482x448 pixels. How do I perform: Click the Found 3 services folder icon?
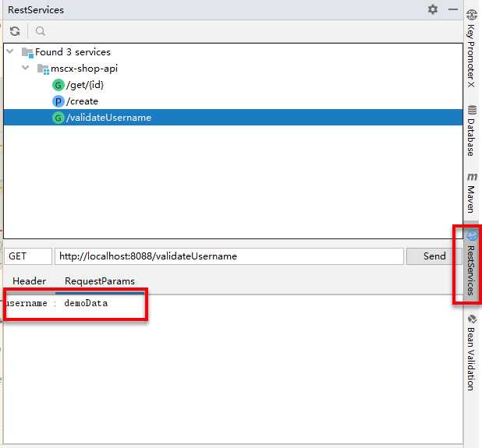point(27,52)
